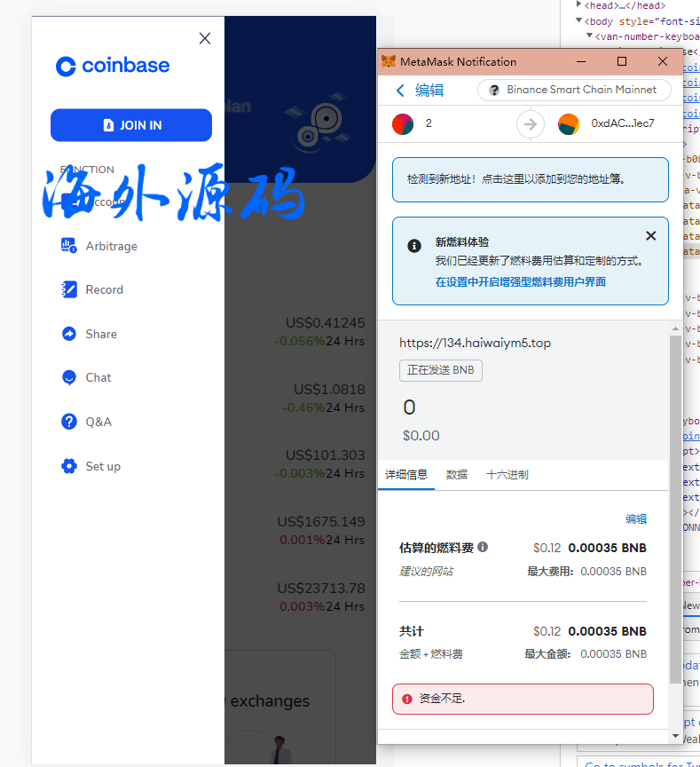Open Set up gear icon
The height and width of the screenshot is (767, 700).
69,466
